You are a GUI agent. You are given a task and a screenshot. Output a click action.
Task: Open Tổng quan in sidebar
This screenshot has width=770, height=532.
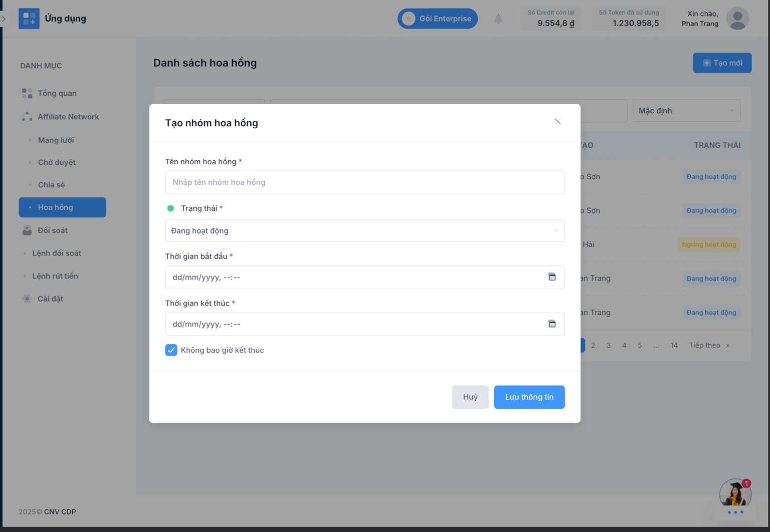point(57,93)
